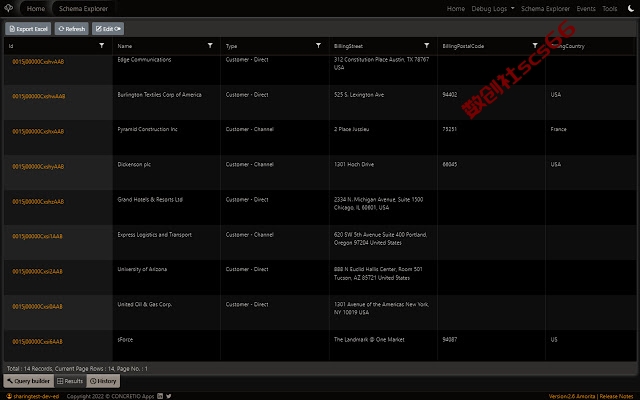The height and width of the screenshot is (400, 640).
Task: Open the sForce record Id link
Action: (x=37, y=342)
